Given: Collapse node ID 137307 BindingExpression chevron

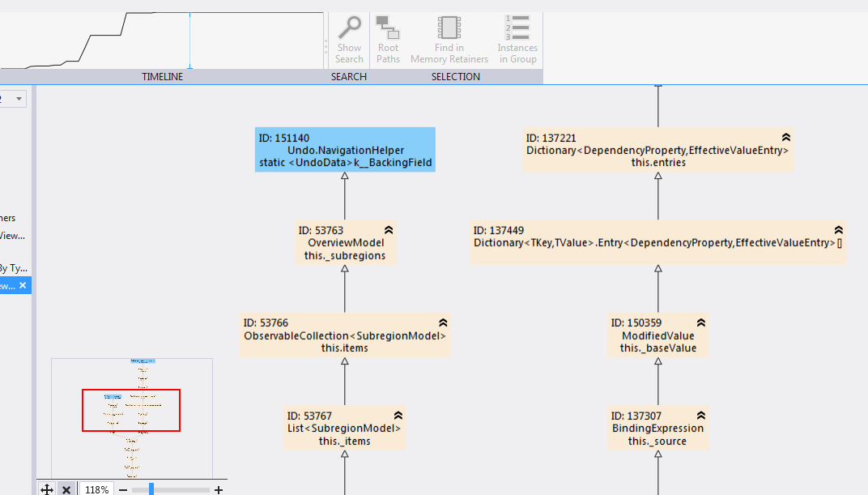Looking at the screenshot, I should (x=701, y=416).
